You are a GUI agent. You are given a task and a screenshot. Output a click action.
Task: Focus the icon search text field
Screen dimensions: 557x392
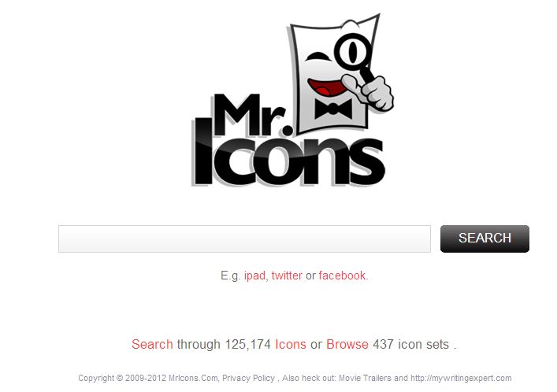(244, 239)
